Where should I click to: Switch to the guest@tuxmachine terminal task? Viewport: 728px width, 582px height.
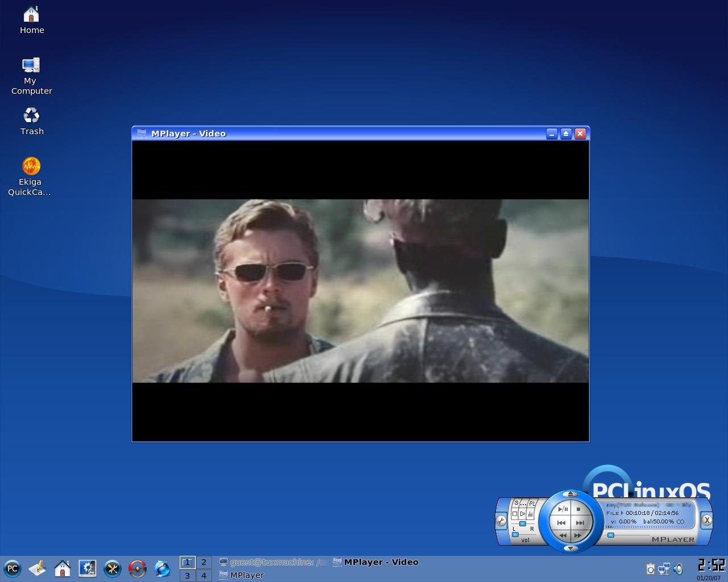(272, 562)
